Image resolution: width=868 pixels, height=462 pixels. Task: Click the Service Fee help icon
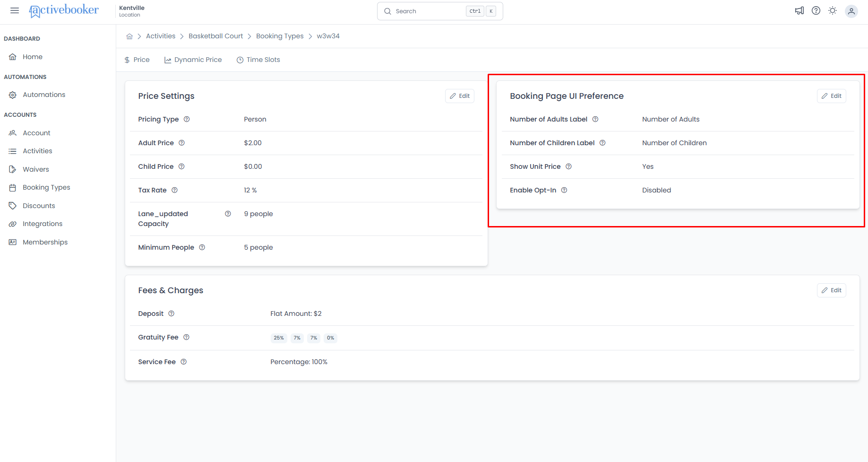click(x=184, y=362)
